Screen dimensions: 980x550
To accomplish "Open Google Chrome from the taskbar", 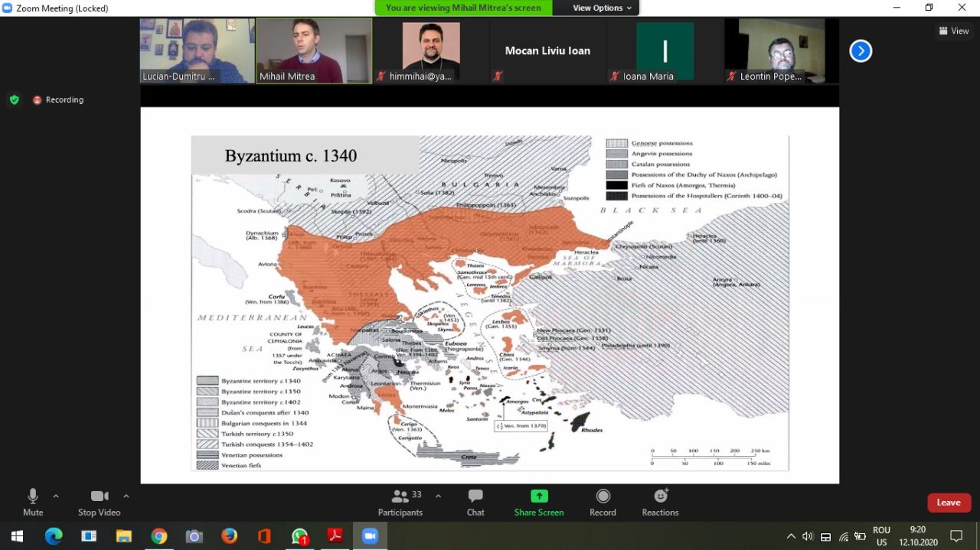I will (159, 536).
